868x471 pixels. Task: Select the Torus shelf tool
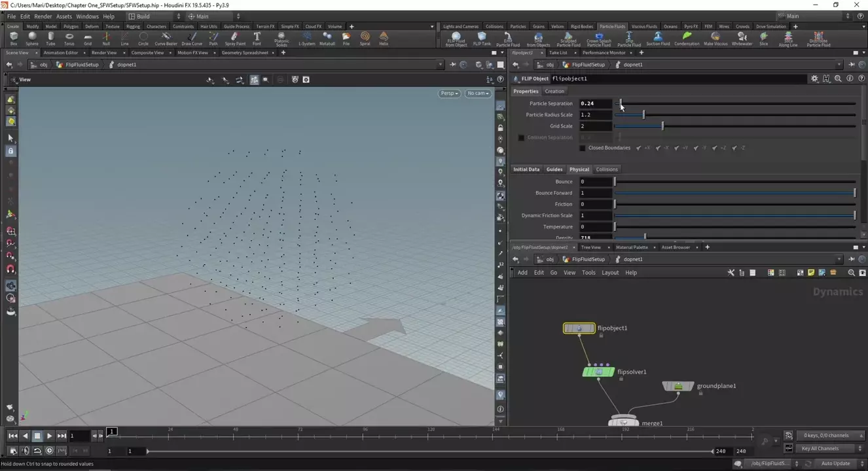(69, 38)
